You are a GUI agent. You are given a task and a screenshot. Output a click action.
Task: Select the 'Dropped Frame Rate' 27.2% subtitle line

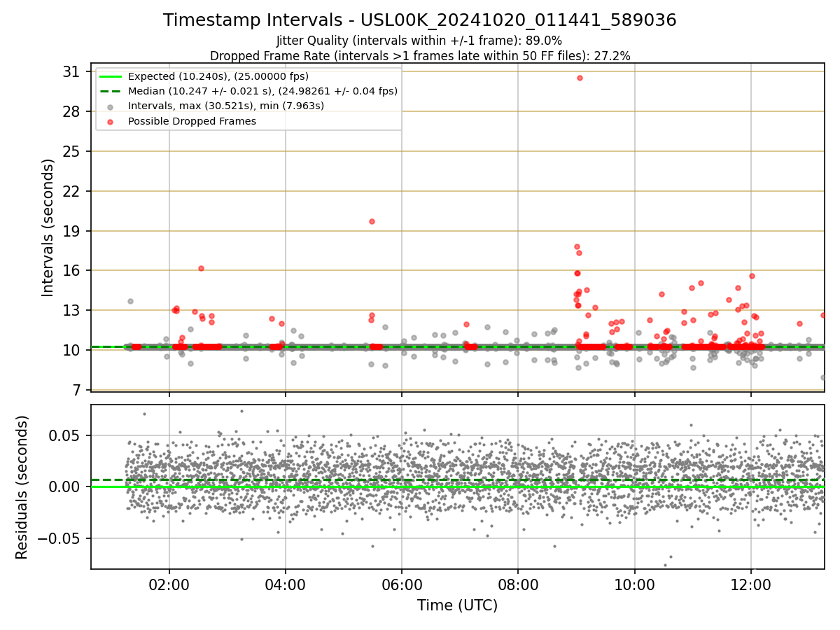point(420,55)
